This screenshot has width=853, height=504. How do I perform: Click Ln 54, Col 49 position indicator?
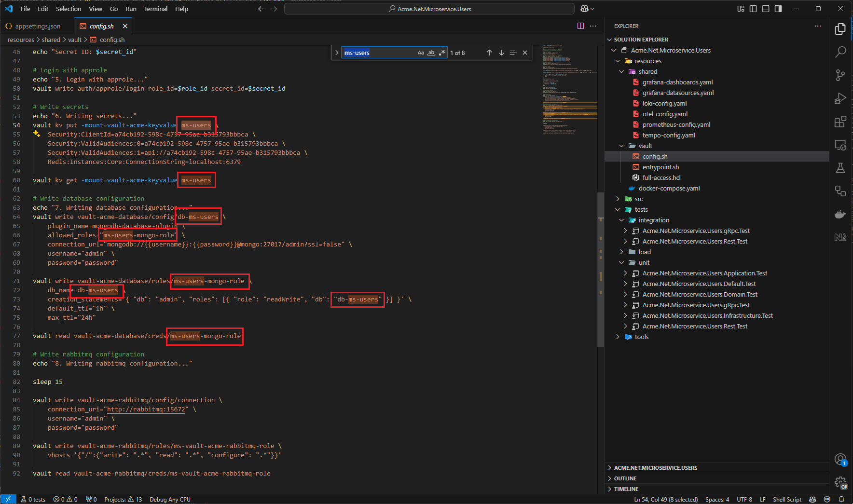[x=666, y=499]
